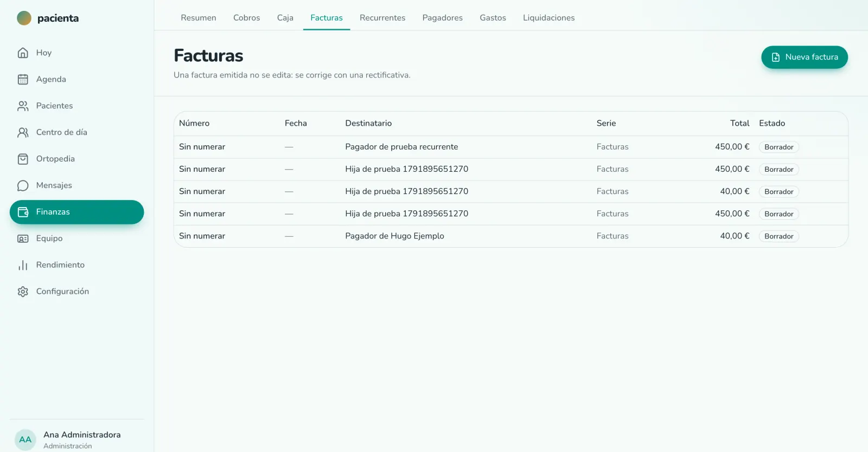Click Borrador badge for Pagador de prueba recurrente
This screenshot has height=452, width=868.
[x=779, y=147]
